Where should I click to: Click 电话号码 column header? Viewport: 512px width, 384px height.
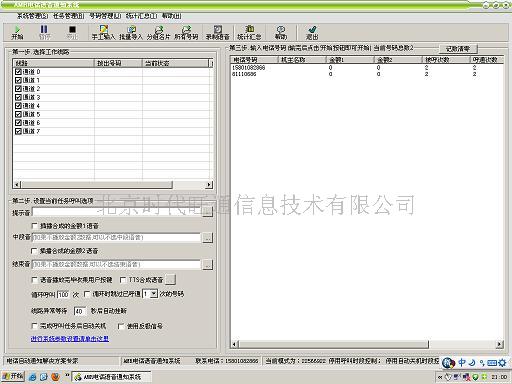click(x=254, y=60)
